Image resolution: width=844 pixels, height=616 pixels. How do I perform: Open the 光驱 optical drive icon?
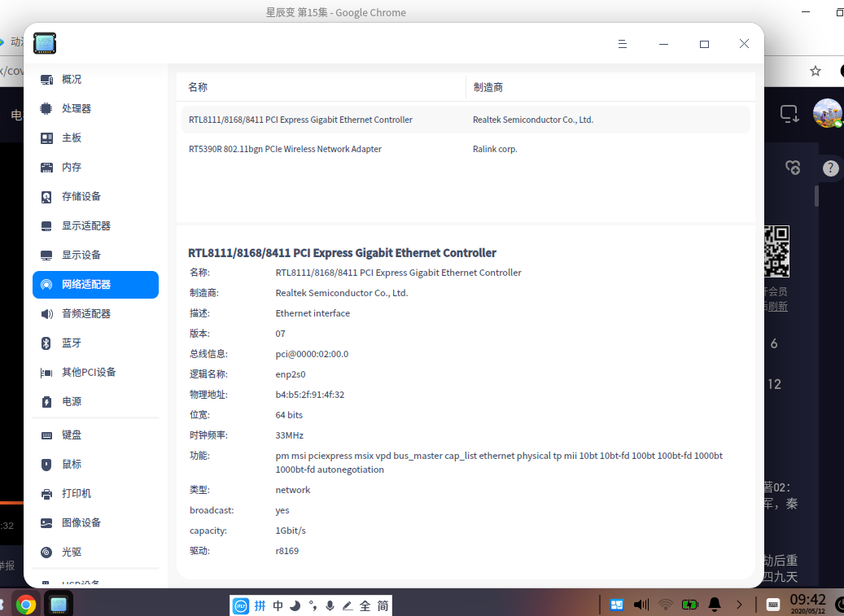(x=46, y=552)
